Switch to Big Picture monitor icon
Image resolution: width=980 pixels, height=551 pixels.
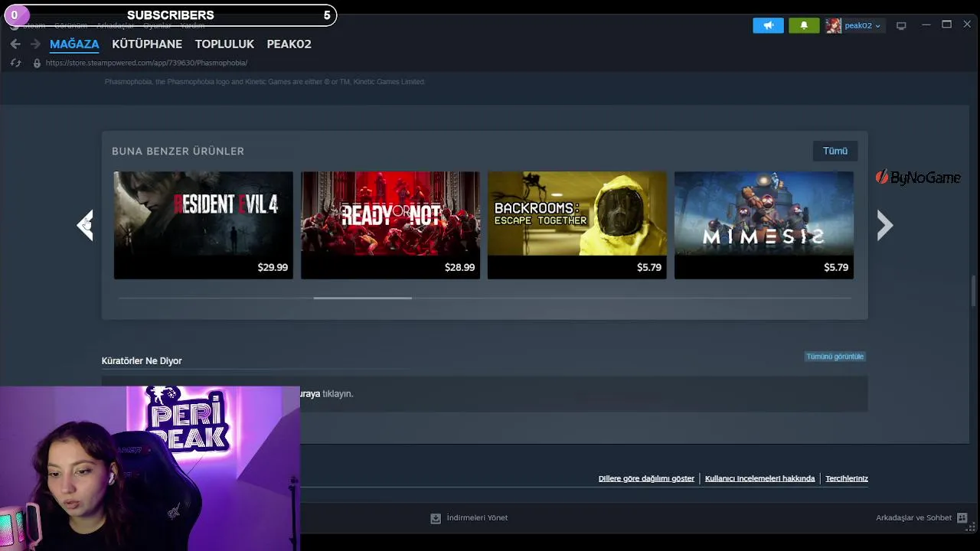pyautogui.click(x=901, y=25)
